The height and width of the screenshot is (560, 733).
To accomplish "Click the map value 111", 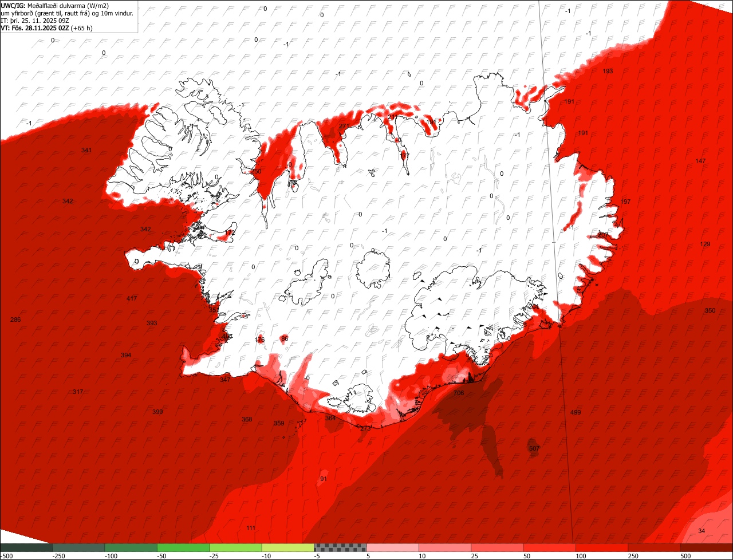I will tap(251, 528).
